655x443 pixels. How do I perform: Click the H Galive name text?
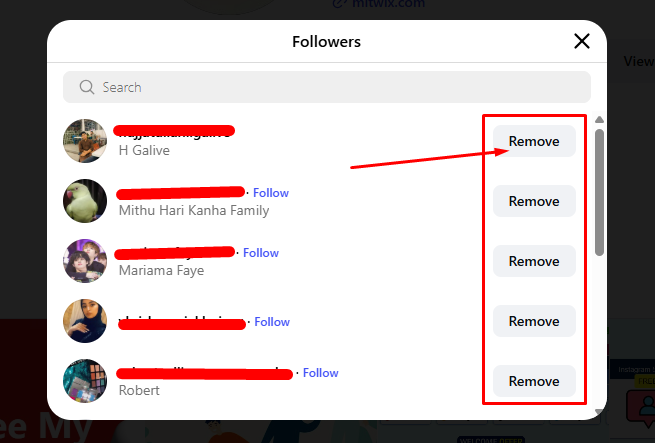(144, 150)
